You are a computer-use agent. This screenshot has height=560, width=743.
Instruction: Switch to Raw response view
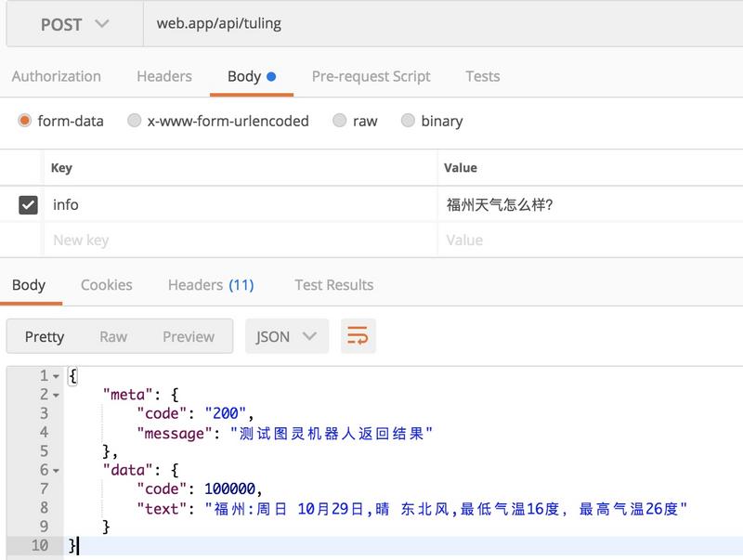click(x=113, y=336)
